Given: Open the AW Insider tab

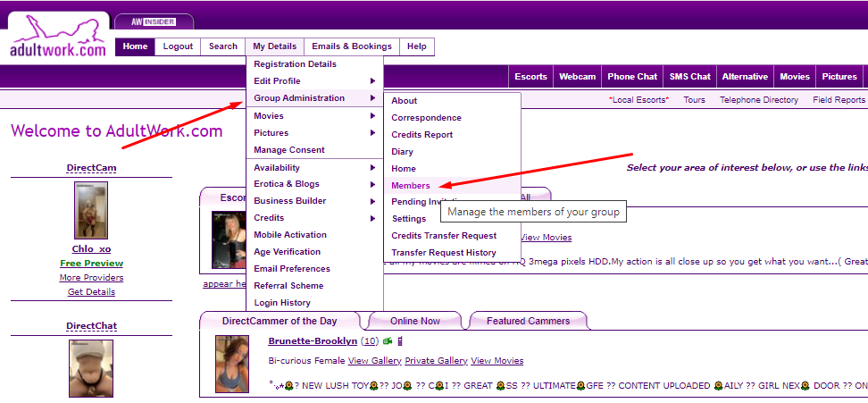Looking at the screenshot, I should click(x=154, y=21).
